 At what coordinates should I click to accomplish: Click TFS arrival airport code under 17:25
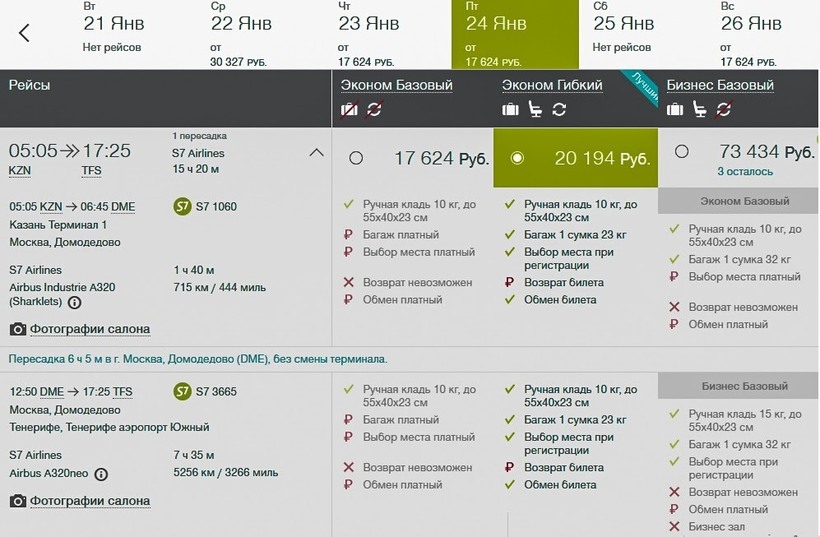91,171
